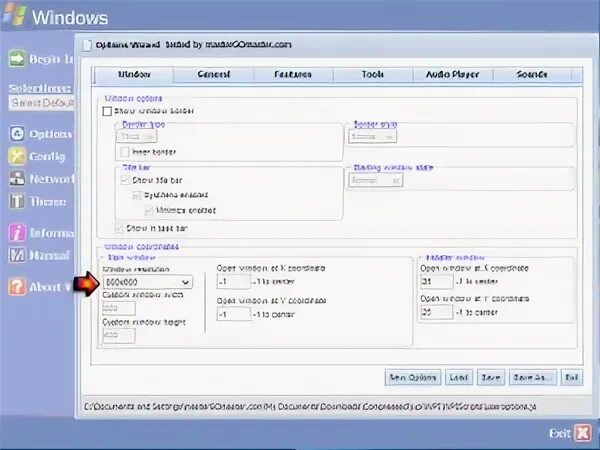Click the custom window height field
The width and height of the screenshot is (600, 450).
pyautogui.click(x=119, y=336)
